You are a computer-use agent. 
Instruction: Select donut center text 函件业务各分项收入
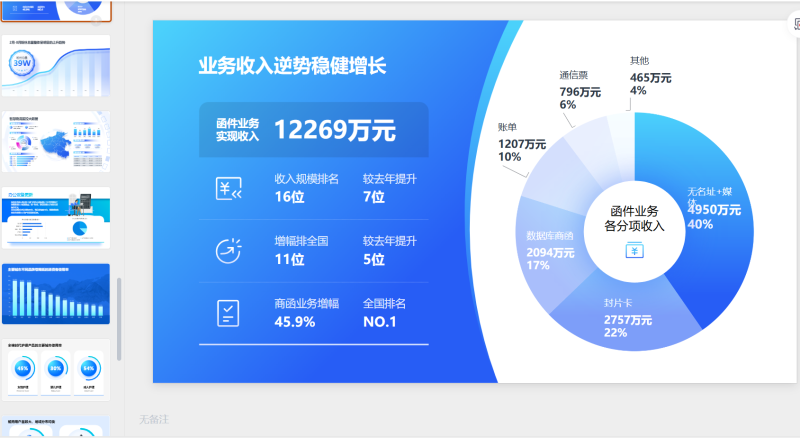pyautogui.click(x=634, y=218)
